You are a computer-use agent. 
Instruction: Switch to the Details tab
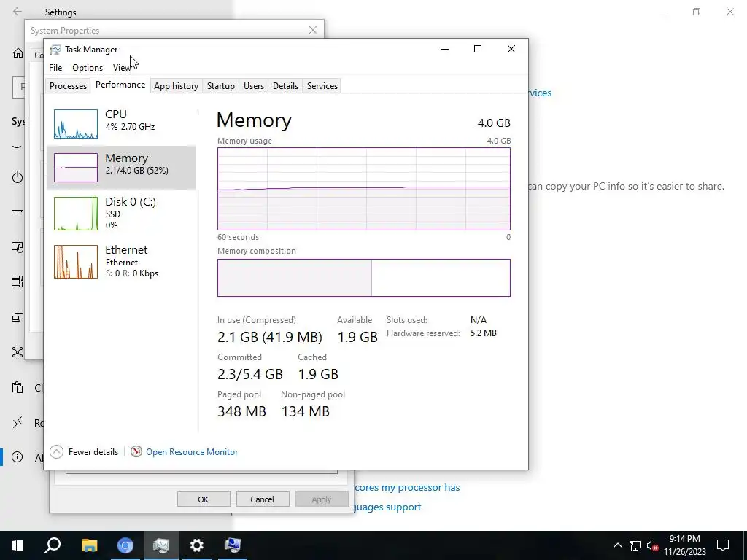pyautogui.click(x=285, y=86)
